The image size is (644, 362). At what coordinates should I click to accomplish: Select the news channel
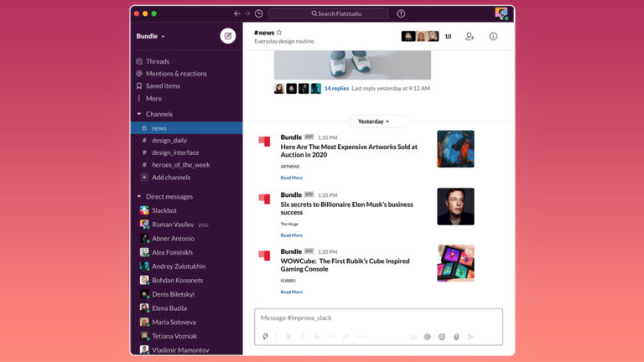click(x=186, y=128)
